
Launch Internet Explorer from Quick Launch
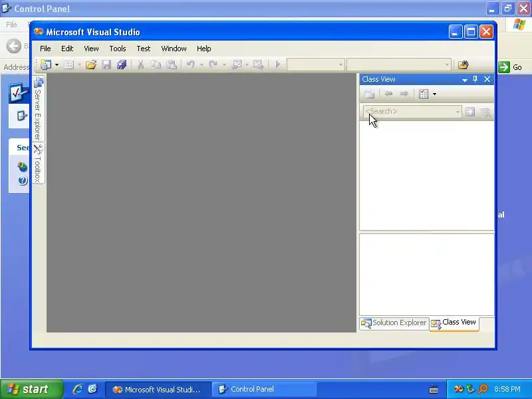78,389
